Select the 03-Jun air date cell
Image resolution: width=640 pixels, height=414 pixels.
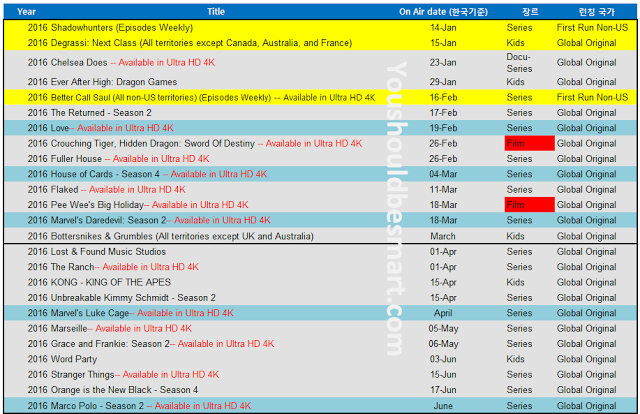coord(443,359)
